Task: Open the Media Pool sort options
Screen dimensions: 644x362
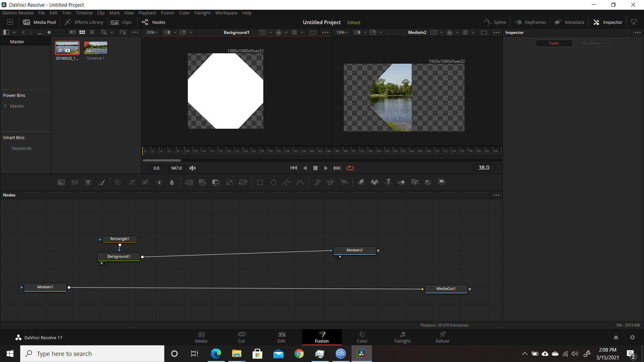Action: coord(123,33)
